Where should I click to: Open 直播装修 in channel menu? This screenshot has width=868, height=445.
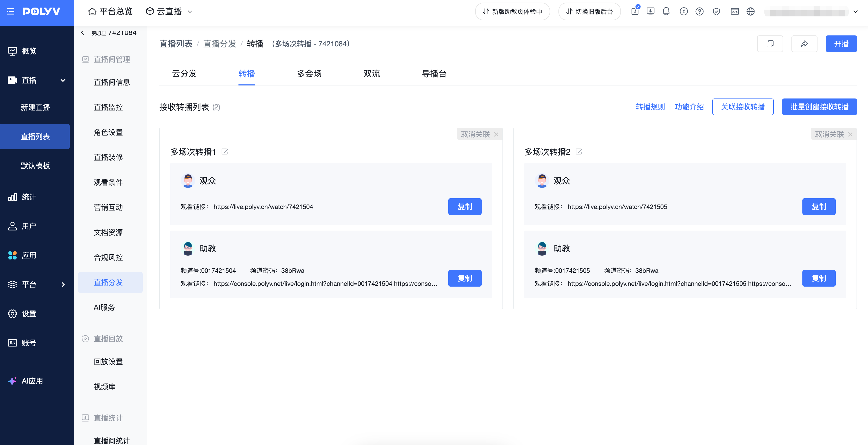[108, 157]
